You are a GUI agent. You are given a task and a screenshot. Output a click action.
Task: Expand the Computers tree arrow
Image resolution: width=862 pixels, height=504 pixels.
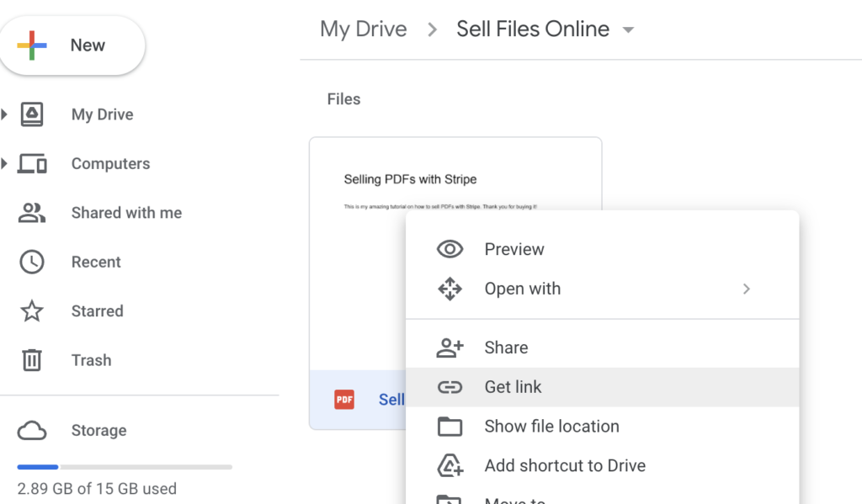coord(4,164)
